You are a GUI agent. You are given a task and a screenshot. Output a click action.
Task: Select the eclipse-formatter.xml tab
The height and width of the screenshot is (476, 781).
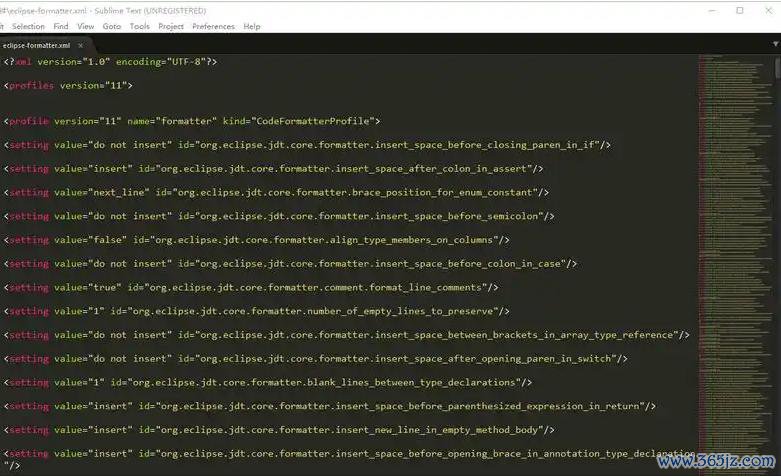pos(37,45)
